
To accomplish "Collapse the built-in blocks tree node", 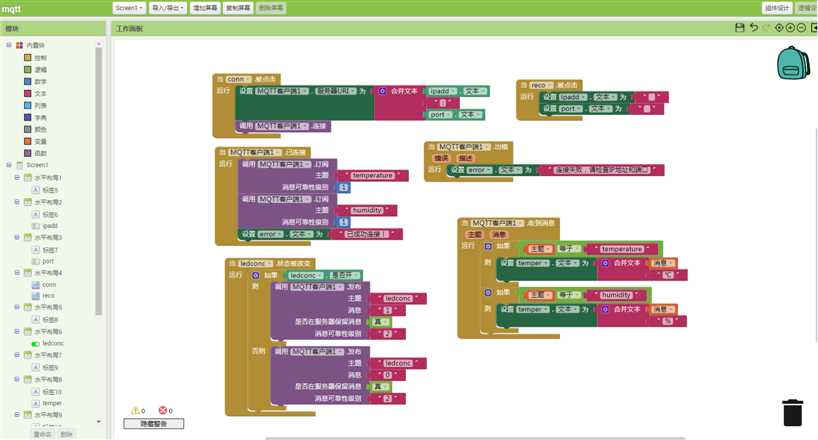I will pos(9,45).
